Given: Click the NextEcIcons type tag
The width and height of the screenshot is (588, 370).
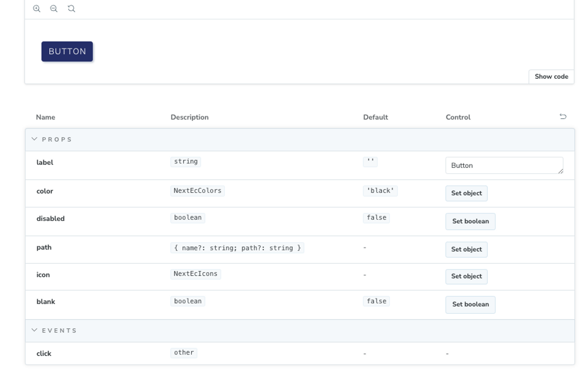Looking at the screenshot, I should click(196, 274).
